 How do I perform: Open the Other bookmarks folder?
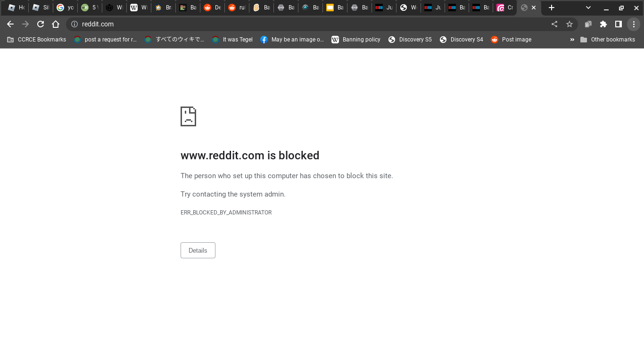pos(608,40)
